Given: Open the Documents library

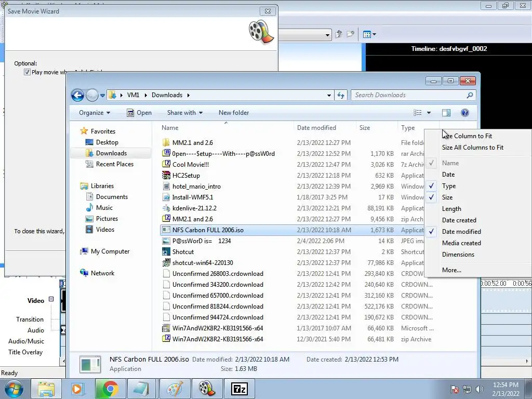Looking at the screenshot, I should tap(112, 197).
